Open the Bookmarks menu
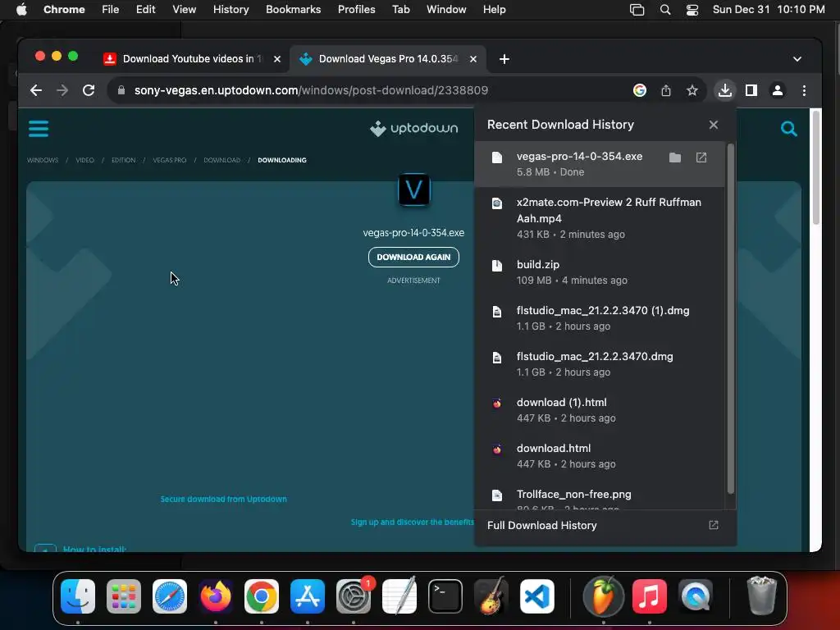The width and height of the screenshot is (840, 630). [x=293, y=10]
